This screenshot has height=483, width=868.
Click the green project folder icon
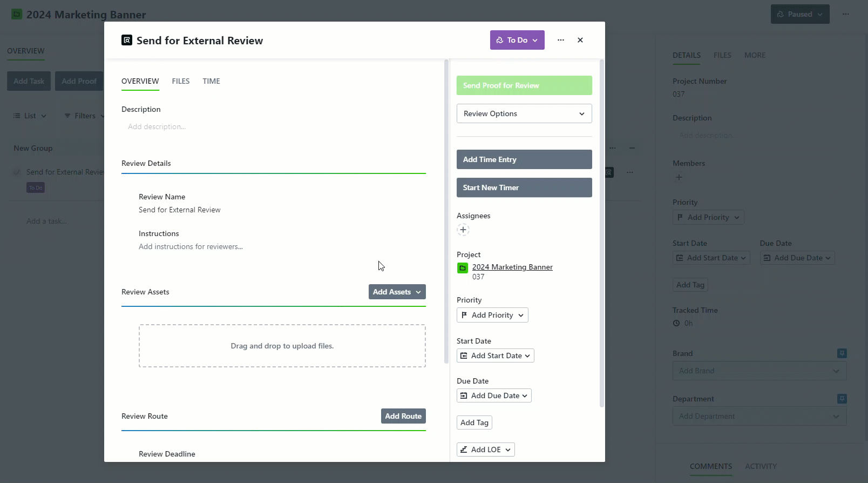point(463,268)
